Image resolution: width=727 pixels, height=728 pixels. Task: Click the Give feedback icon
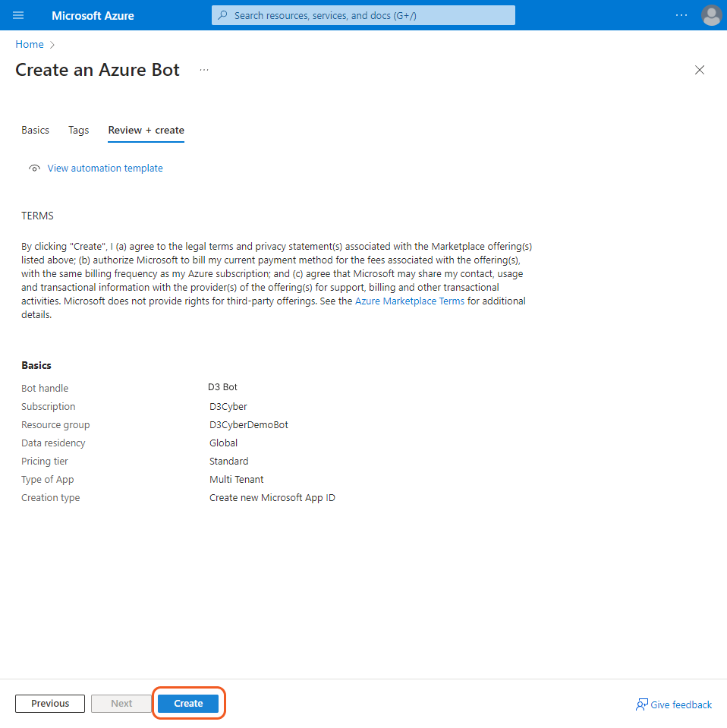coord(641,704)
